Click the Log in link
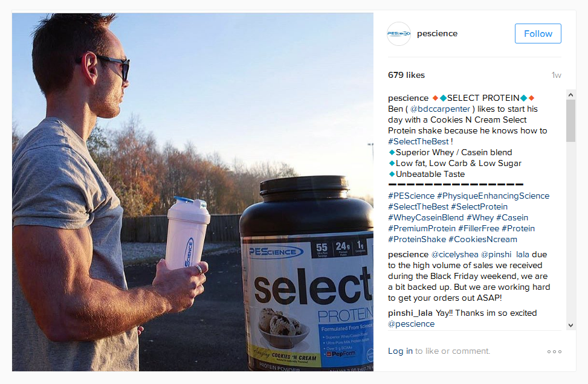The width and height of the screenshot is (588, 384). [400, 351]
